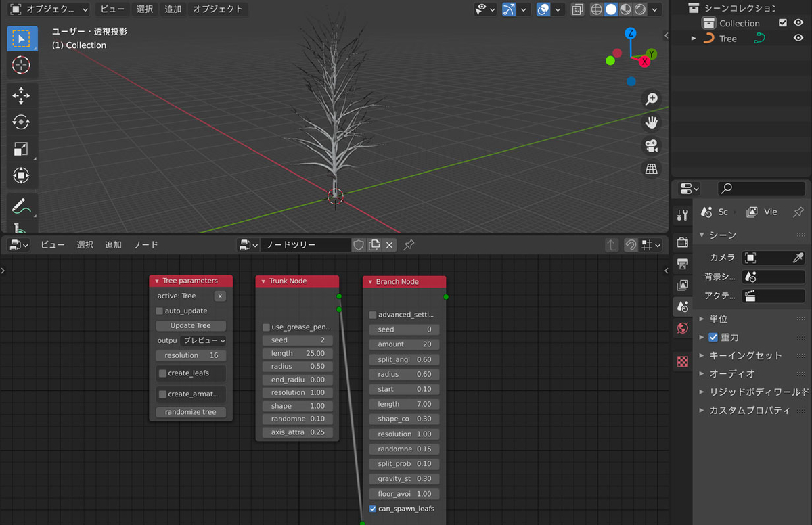The width and height of the screenshot is (812, 525).
Task: Click the Z axis on the navigation gizmo
Action: [x=631, y=33]
